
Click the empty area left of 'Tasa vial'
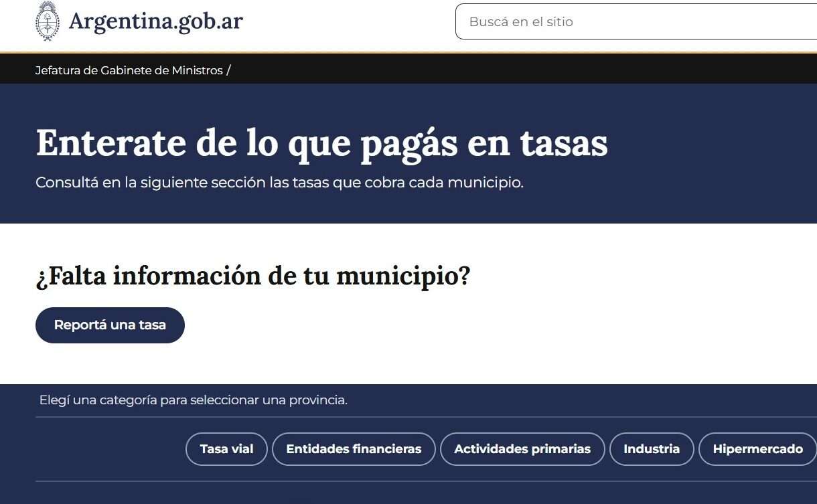[107, 449]
